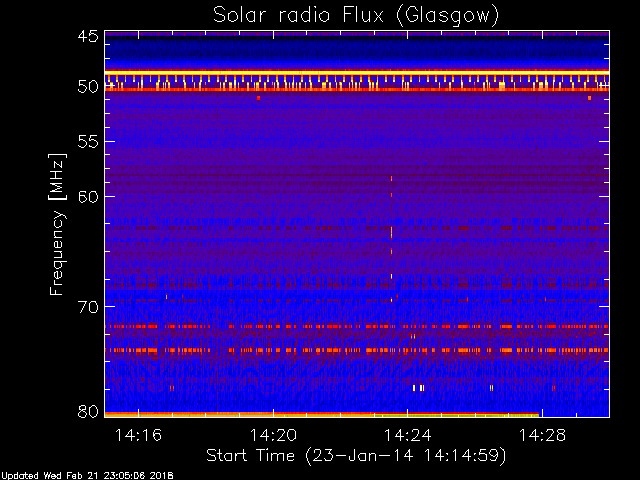The image size is (640, 480).
Task: Click the 45 frequency tick label
Action: point(88,37)
